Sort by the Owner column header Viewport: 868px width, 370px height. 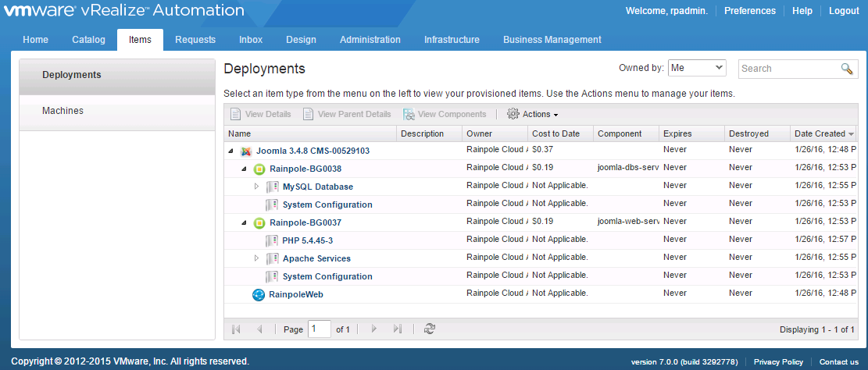point(495,133)
